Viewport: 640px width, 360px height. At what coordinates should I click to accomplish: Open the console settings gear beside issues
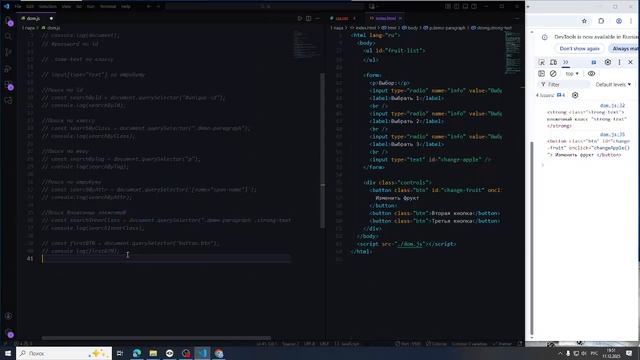click(x=575, y=96)
